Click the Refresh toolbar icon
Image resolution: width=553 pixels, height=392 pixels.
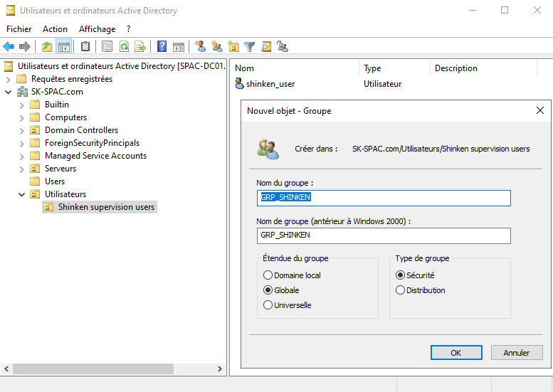click(x=124, y=47)
